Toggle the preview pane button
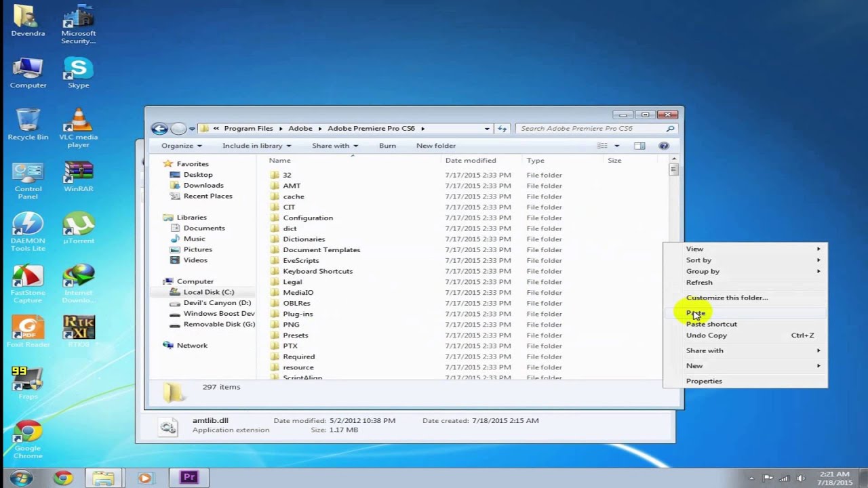Viewport: 868px width, 488px height. coord(639,146)
